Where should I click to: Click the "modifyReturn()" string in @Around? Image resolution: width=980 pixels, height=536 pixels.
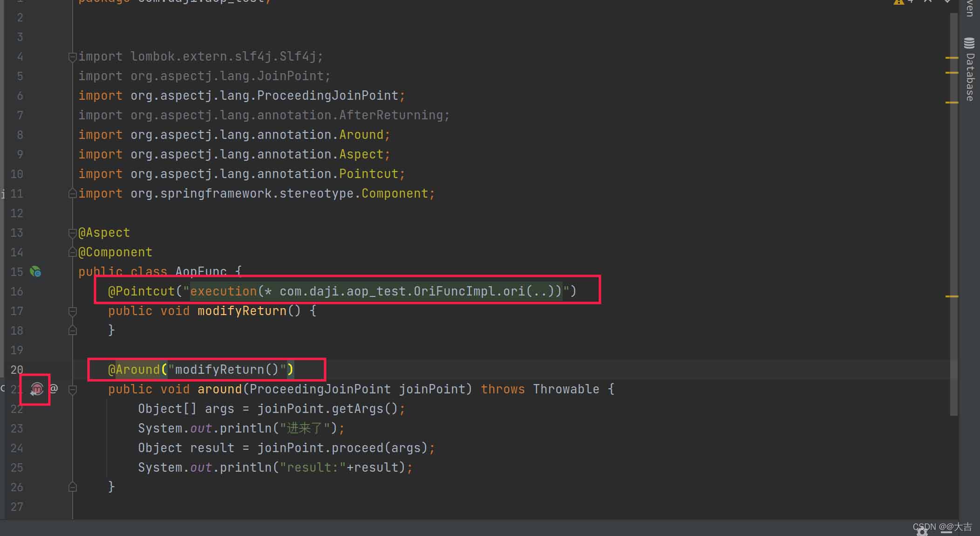(227, 370)
